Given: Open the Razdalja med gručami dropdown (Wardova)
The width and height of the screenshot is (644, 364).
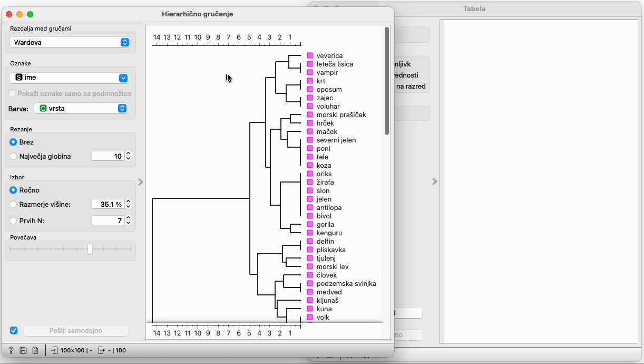Looking at the screenshot, I should point(70,42).
